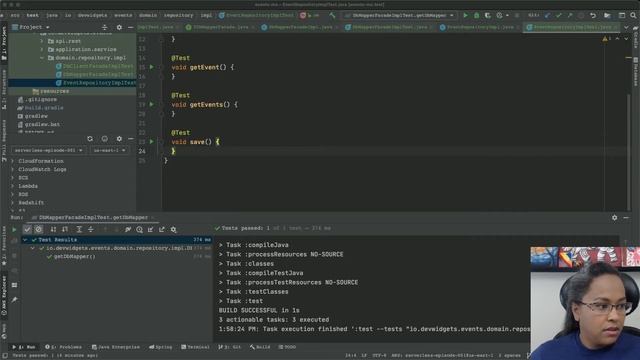Screen dimensions: 640x360
Task: Collapse the domain.repository.impl package node
Action: 42,58
